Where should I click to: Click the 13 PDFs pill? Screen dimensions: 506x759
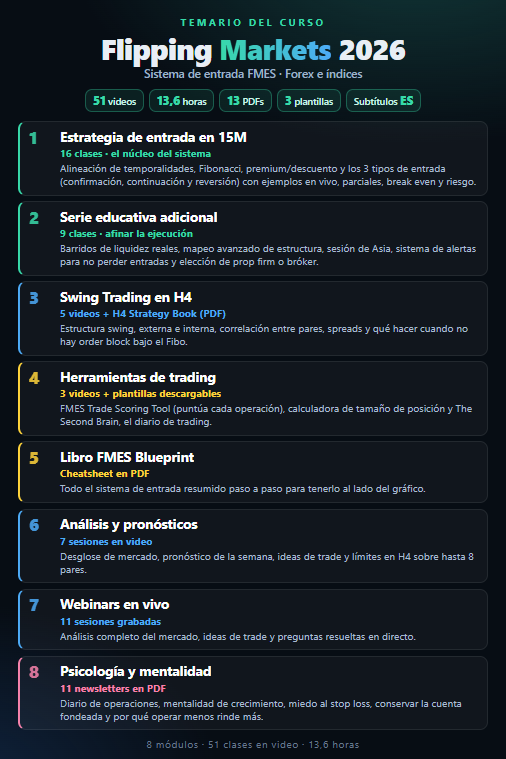click(x=245, y=101)
